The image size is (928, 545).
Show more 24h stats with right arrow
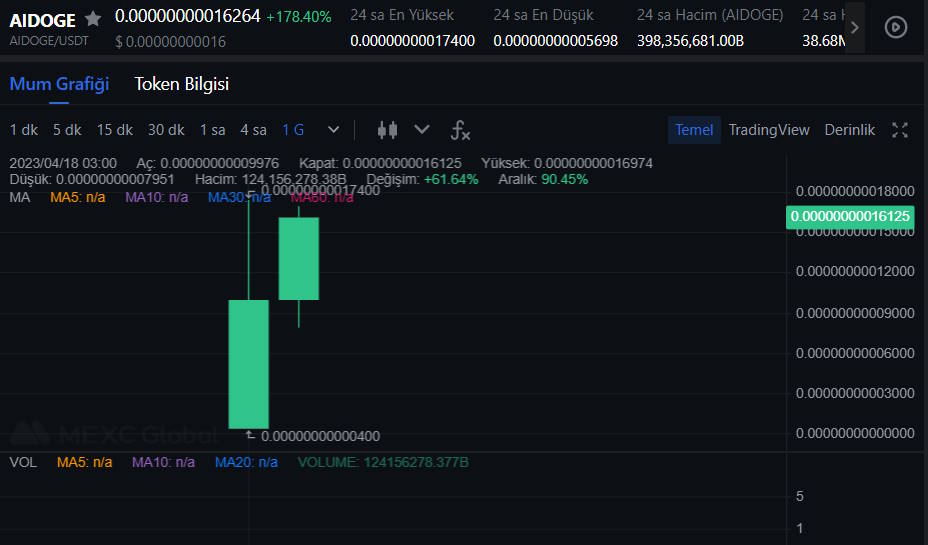(855, 27)
